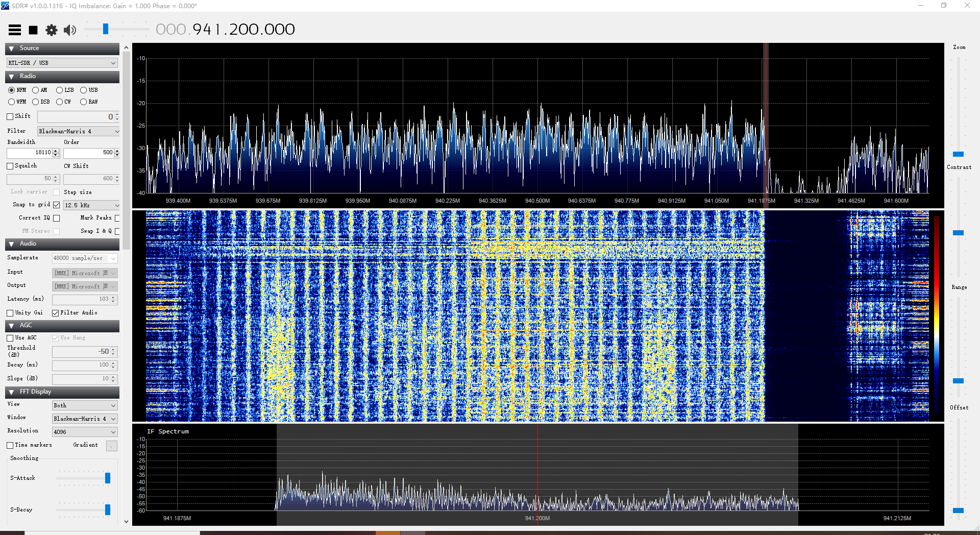Increase the Latency (ms) value with up arrow
Image resolution: width=980 pixels, height=535 pixels.
[x=113, y=297]
